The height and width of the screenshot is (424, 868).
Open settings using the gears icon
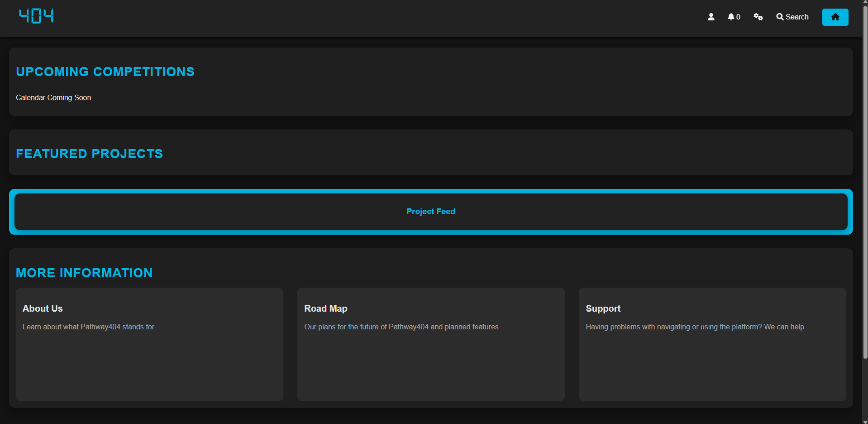(x=758, y=17)
